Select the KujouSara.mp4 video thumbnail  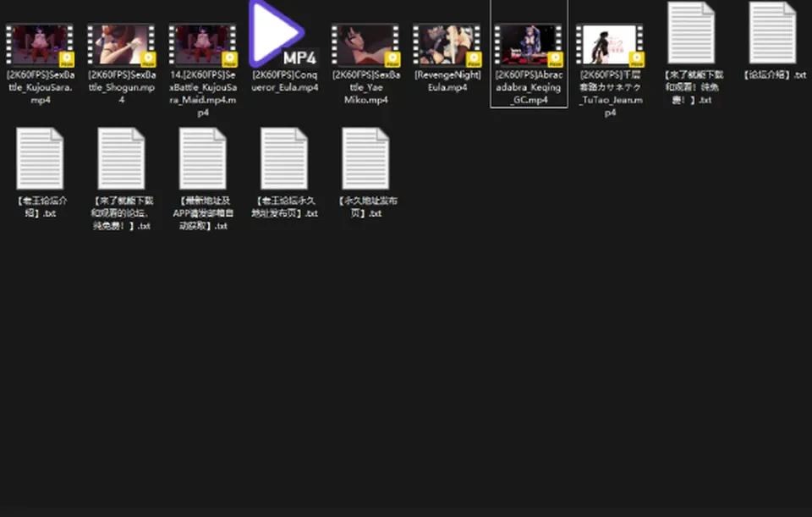point(40,45)
